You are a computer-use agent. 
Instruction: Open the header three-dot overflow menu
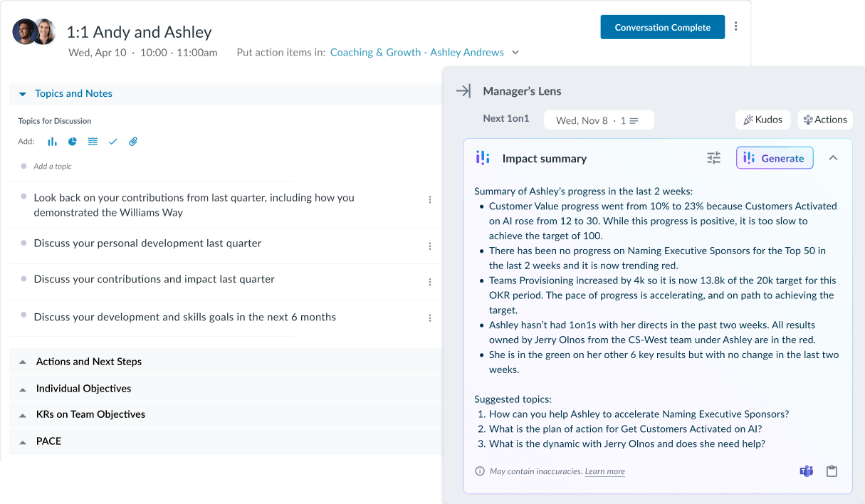click(736, 26)
